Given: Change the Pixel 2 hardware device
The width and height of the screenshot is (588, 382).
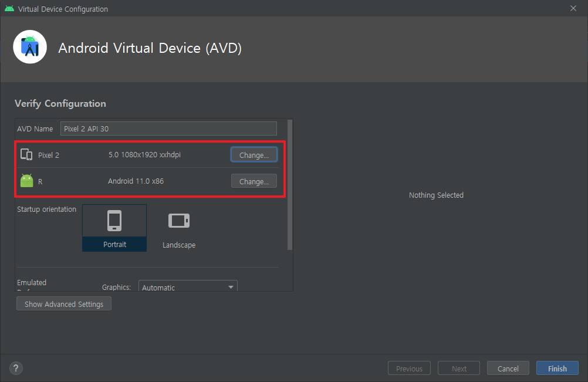Looking at the screenshot, I should pyautogui.click(x=254, y=155).
